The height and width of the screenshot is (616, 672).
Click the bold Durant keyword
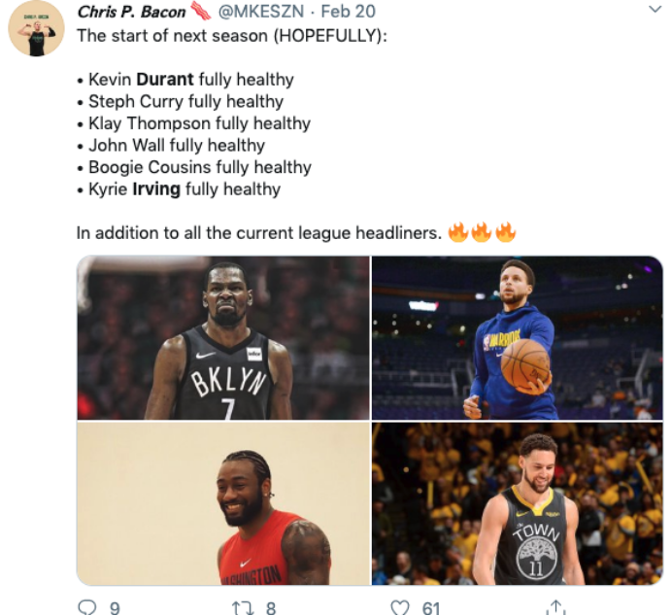coord(165,80)
